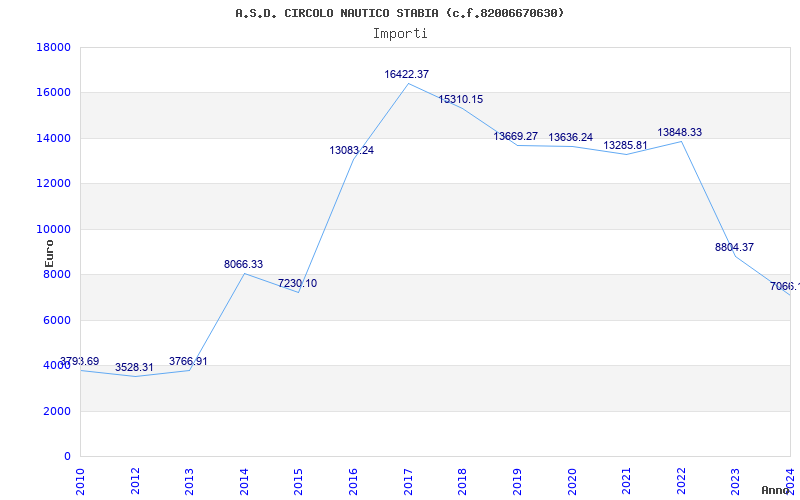
Task: Select the data label 3766.91
Action: 188,362
